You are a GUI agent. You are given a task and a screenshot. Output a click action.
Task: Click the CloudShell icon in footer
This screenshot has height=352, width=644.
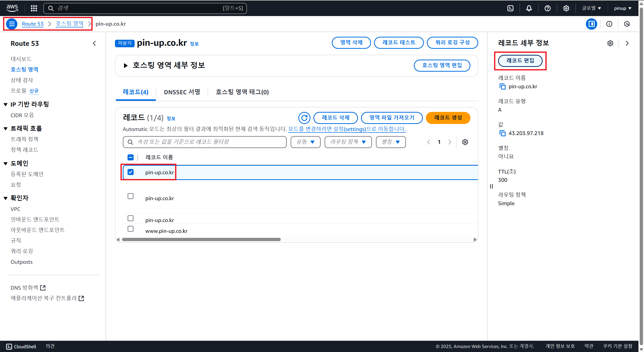click(9, 346)
